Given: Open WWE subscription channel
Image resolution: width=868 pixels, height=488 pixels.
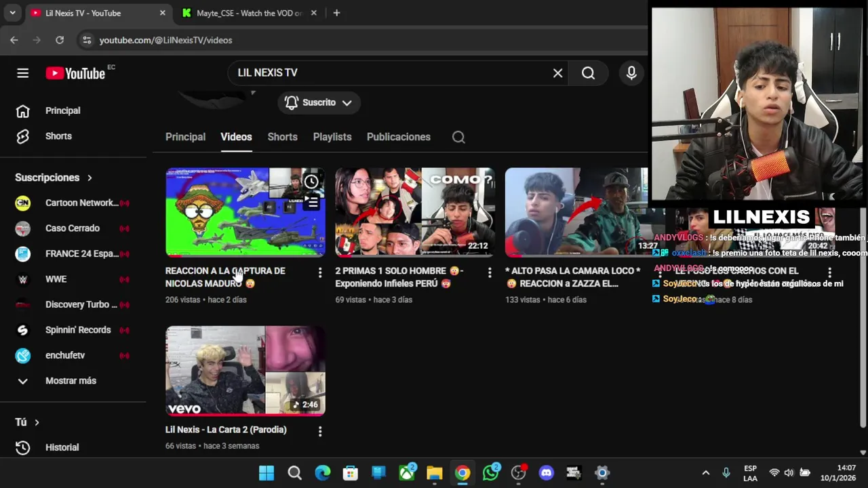Looking at the screenshot, I should (73, 279).
